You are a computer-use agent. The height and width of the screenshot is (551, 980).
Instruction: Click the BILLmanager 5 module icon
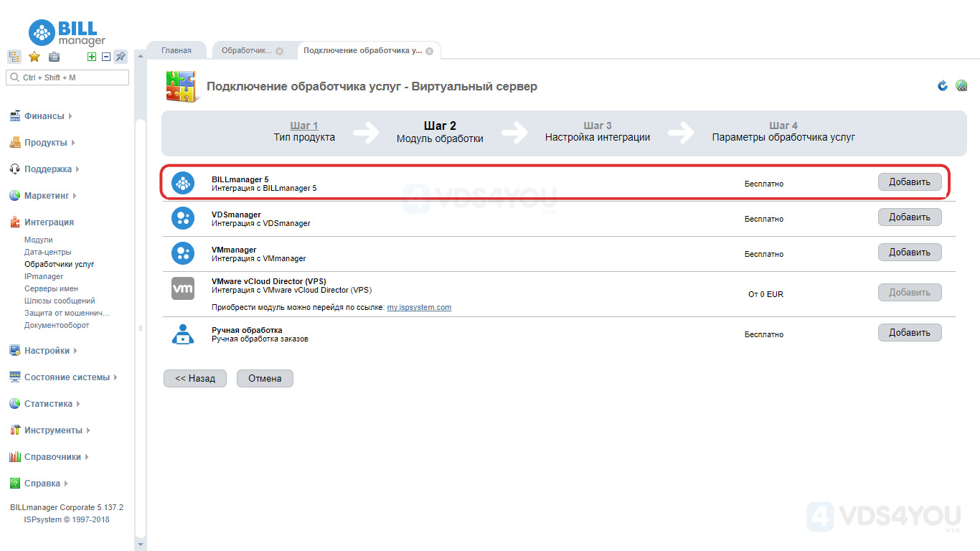tap(183, 183)
